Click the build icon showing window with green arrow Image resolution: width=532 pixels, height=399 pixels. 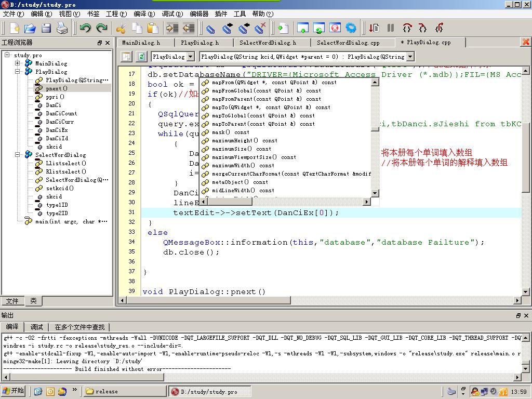pyautogui.click(x=303, y=28)
